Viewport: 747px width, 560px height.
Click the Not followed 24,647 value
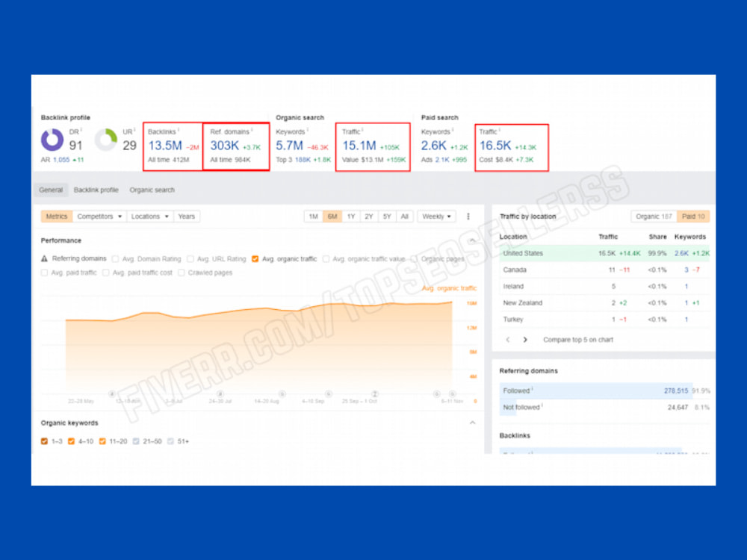[678, 407]
